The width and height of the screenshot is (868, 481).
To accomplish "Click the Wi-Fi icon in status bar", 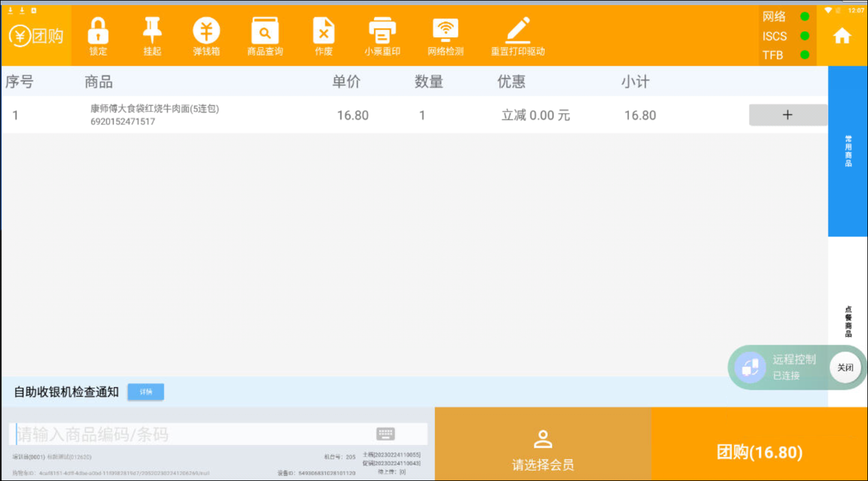I will click(x=828, y=10).
